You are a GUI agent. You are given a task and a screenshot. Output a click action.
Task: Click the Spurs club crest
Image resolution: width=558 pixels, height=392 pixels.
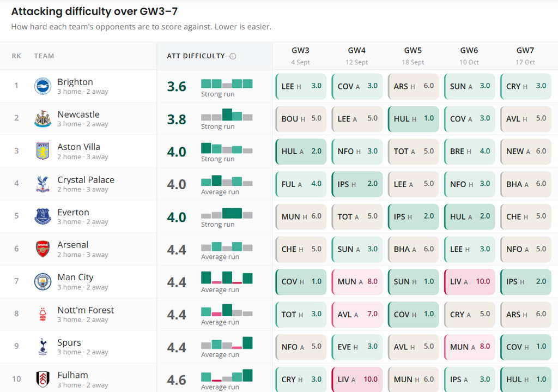click(43, 347)
